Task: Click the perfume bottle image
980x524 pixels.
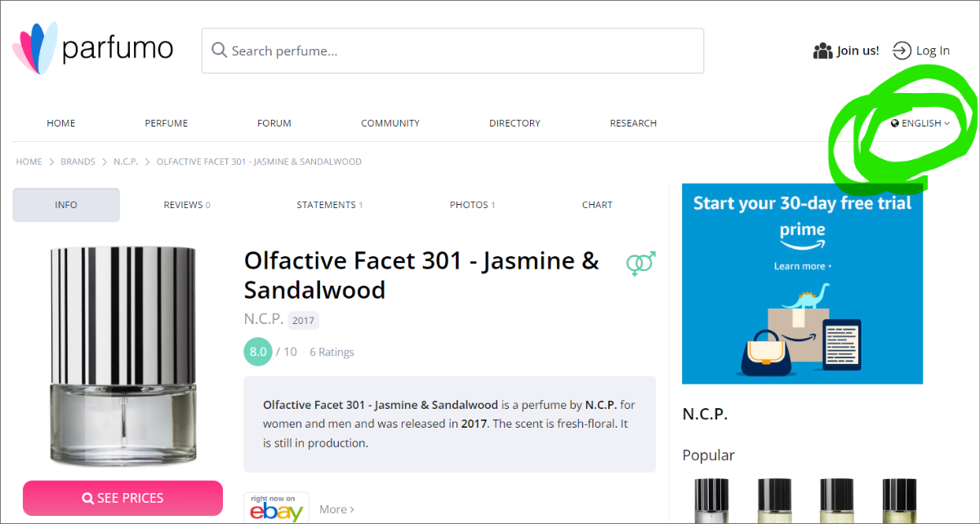Action: [x=122, y=355]
